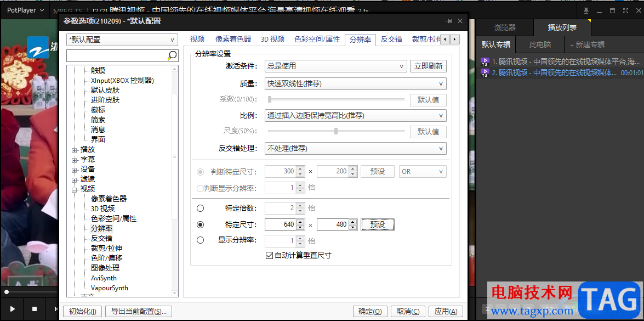Switch to the 色彩空间/属性 tab
Screen dimensions: 644x321
tap(317, 40)
